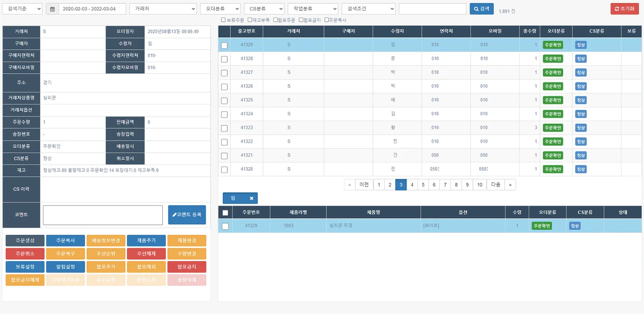The height and width of the screenshot is (314, 644).
Task: Click into the 코멘트 text box
Action: click(103, 215)
